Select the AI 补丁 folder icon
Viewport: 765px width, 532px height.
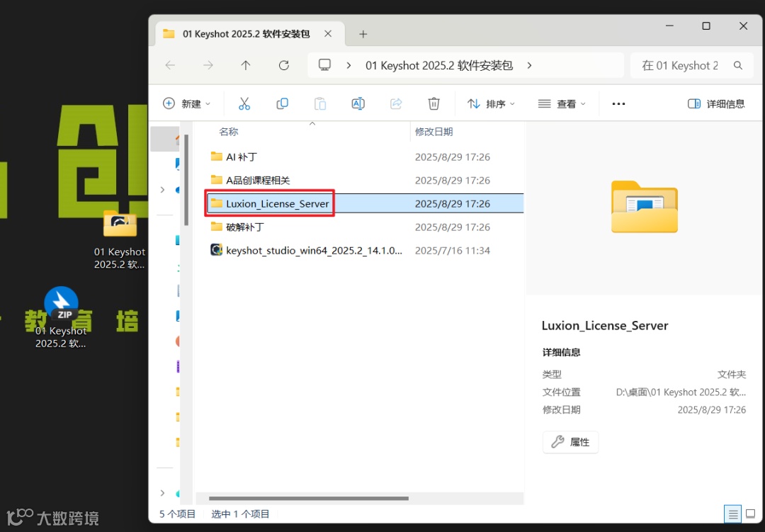click(x=216, y=156)
